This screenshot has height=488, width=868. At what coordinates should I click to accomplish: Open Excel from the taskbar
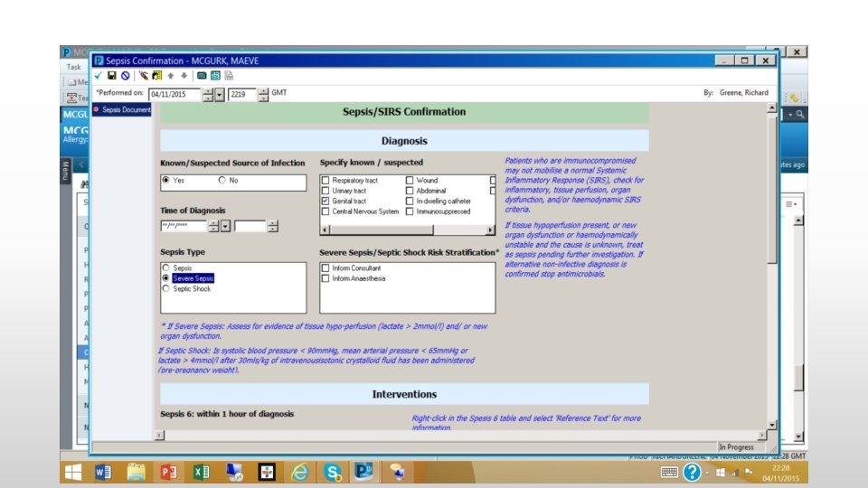(202, 472)
